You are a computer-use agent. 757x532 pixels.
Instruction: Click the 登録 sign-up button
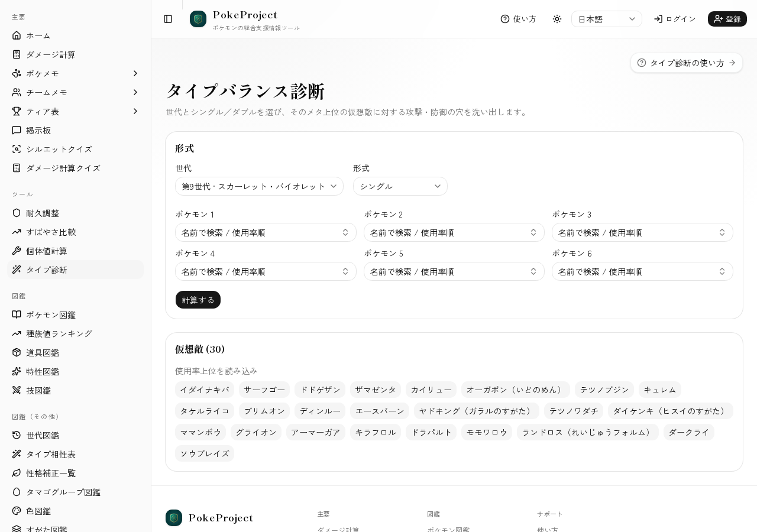pos(727,19)
